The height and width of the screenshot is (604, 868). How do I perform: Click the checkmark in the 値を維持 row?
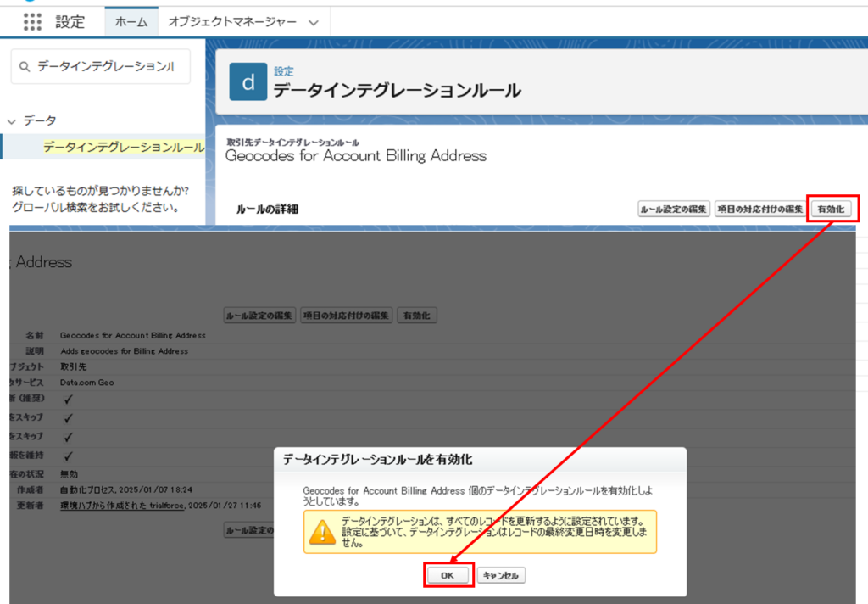[x=69, y=456]
